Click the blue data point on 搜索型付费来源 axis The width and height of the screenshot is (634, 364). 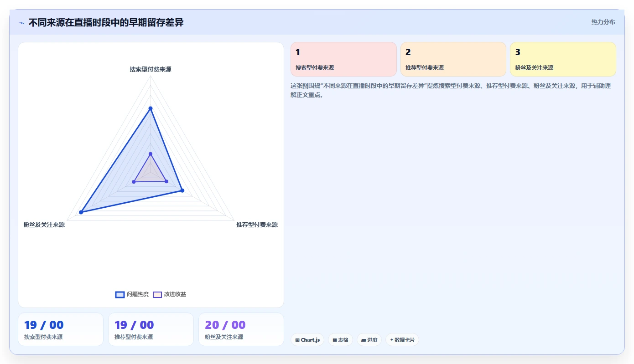(x=151, y=108)
